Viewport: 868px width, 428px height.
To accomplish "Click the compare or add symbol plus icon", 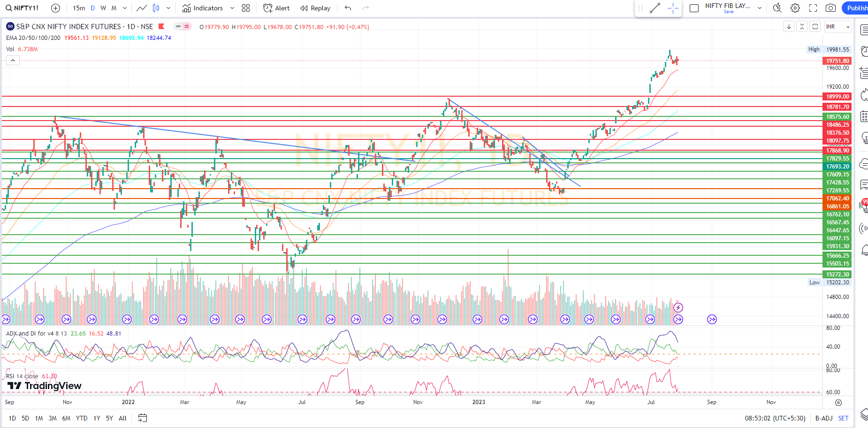I will [55, 8].
